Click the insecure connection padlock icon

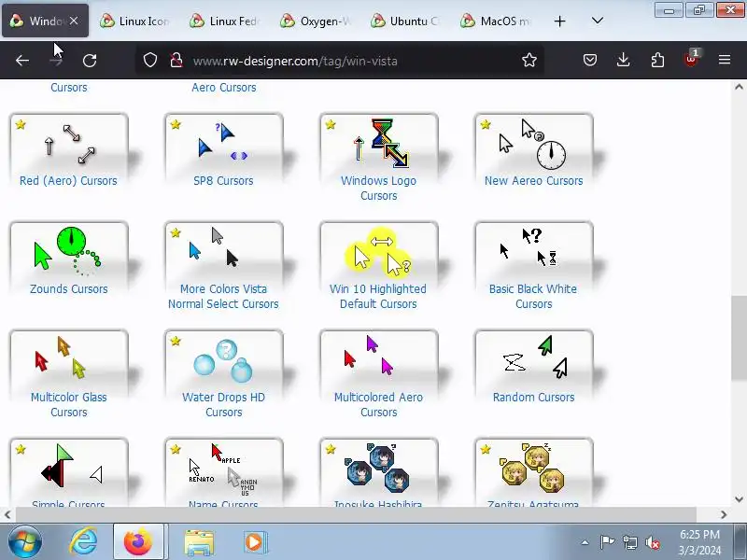[176, 61]
